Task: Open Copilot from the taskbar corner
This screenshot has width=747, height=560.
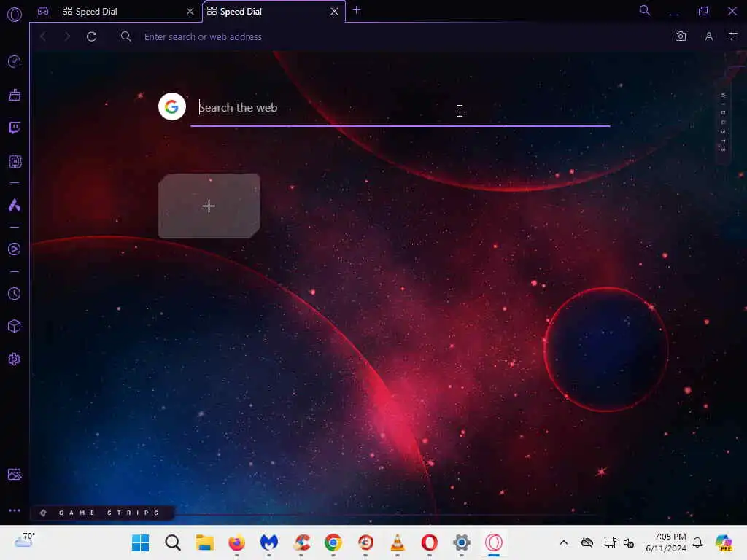Action: coord(724,542)
